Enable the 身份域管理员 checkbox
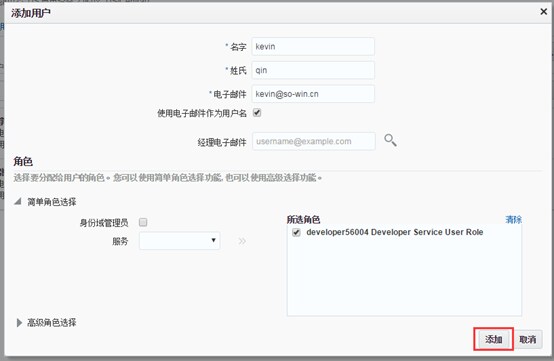 point(143,222)
